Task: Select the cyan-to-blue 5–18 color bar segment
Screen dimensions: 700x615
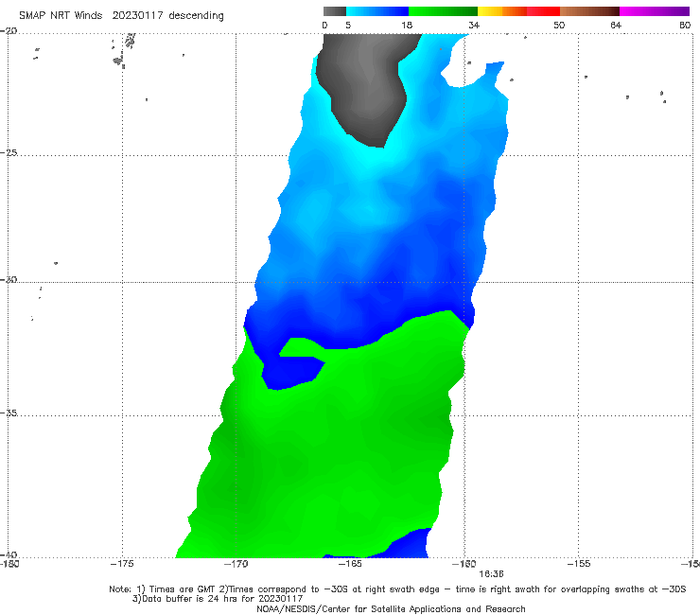Action: pos(377,11)
